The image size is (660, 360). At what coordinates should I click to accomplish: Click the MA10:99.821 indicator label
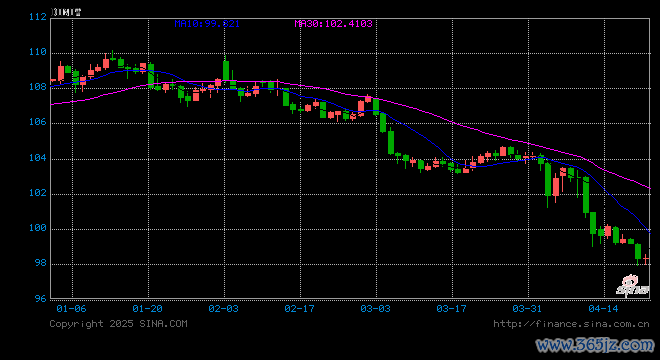point(207,24)
